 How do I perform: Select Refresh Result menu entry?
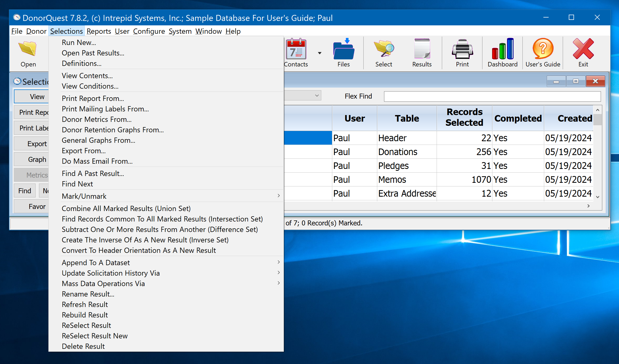click(166, 304)
